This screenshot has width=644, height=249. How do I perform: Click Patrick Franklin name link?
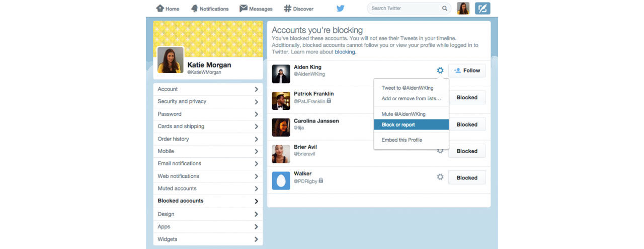314,94
